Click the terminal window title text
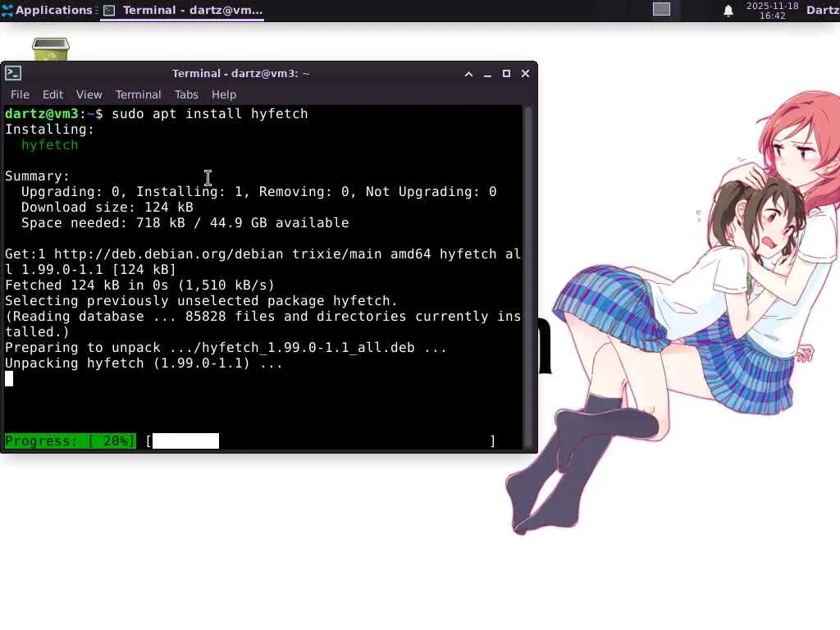The image size is (840, 630). (240, 73)
